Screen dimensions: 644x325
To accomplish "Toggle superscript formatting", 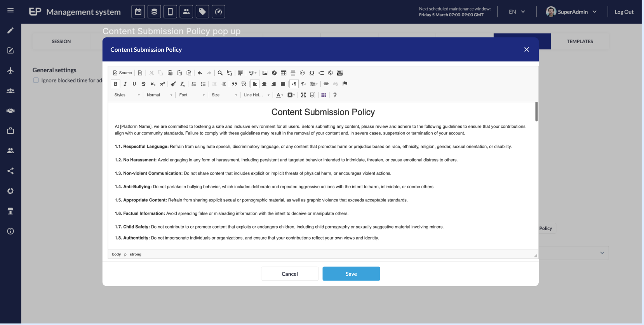I will [x=162, y=84].
